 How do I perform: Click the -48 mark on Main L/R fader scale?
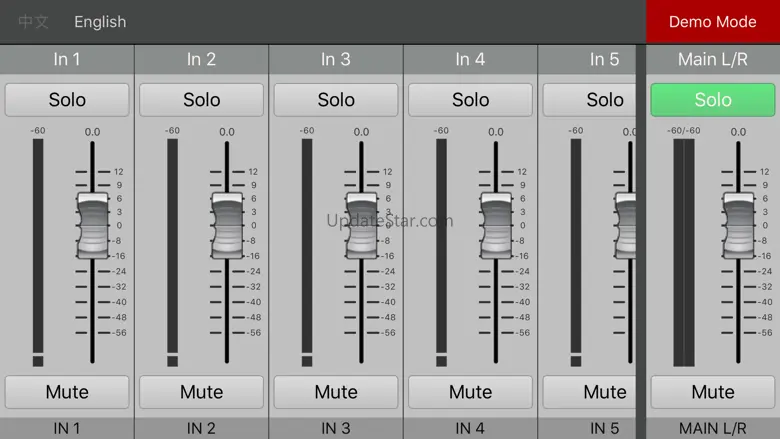[766, 317]
